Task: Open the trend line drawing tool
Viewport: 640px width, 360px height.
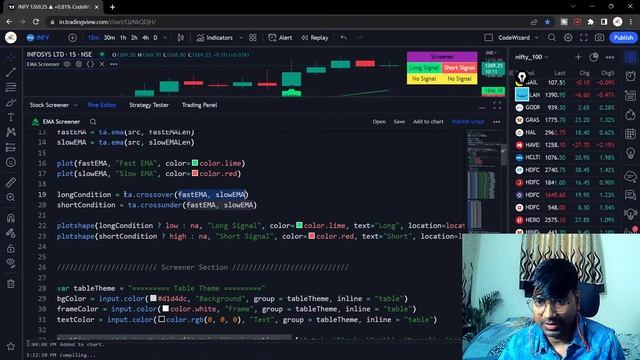Action: click(x=11, y=72)
